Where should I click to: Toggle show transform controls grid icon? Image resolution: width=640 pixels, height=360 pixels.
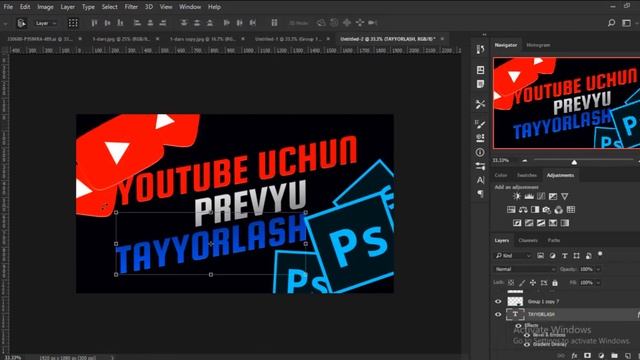pos(73,23)
